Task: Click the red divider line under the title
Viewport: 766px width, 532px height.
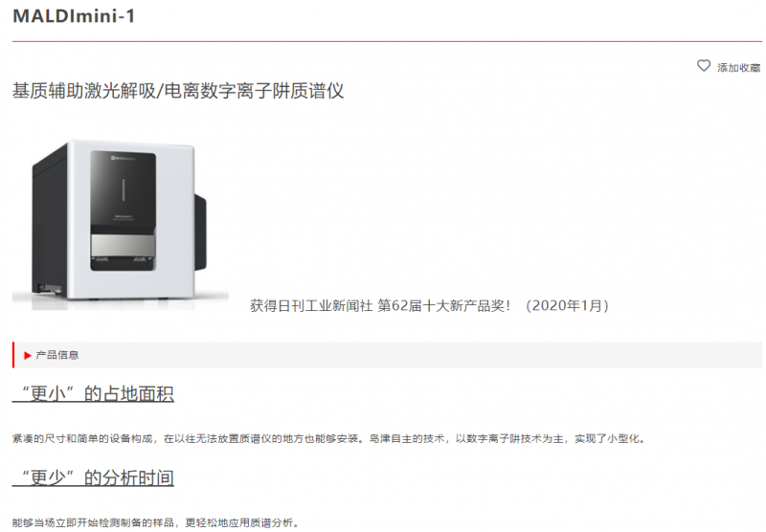Action: pos(387,41)
